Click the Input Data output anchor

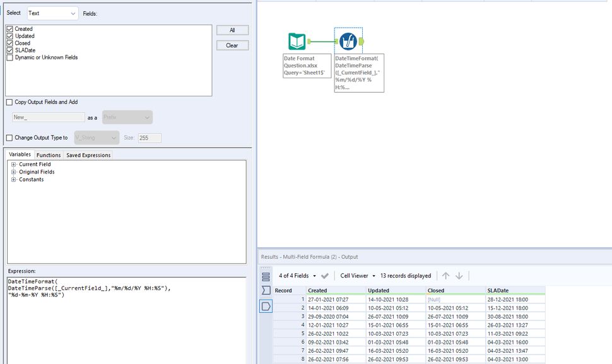[x=309, y=42]
